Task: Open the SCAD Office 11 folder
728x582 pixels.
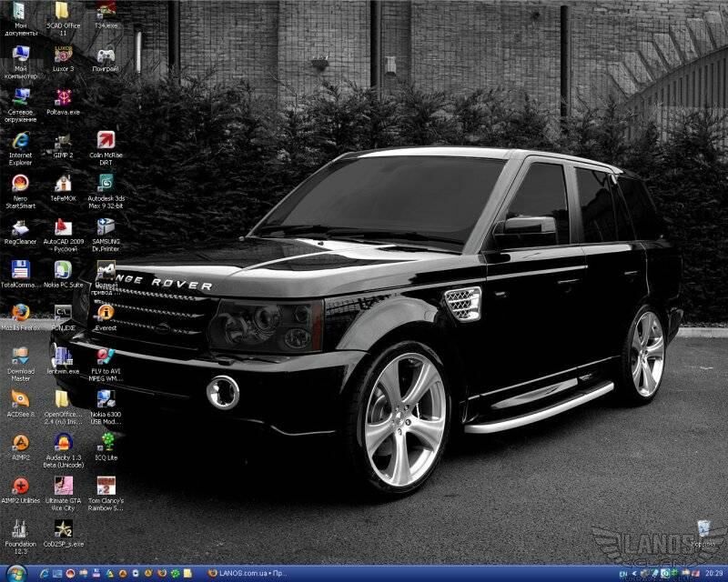Action: (x=63, y=19)
